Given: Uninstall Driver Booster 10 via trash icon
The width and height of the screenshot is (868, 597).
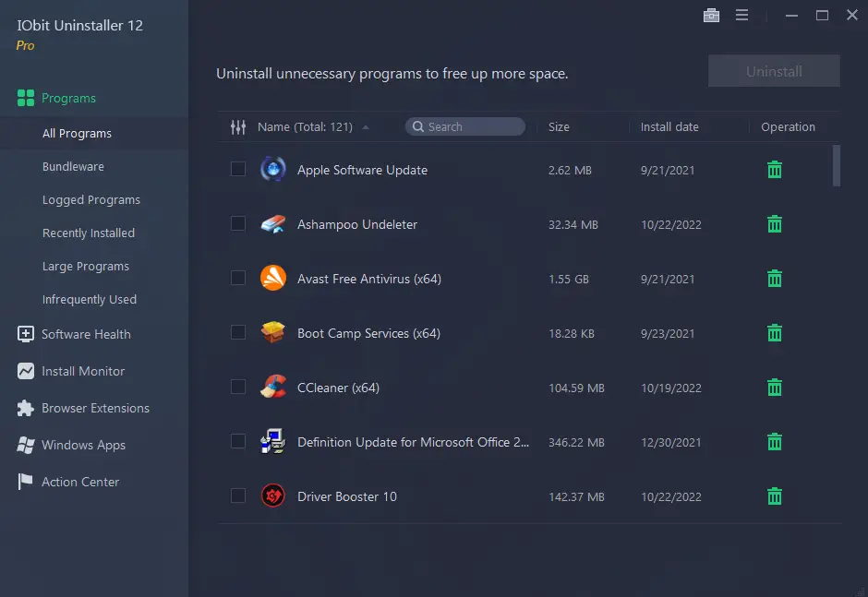Looking at the screenshot, I should tap(775, 496).
